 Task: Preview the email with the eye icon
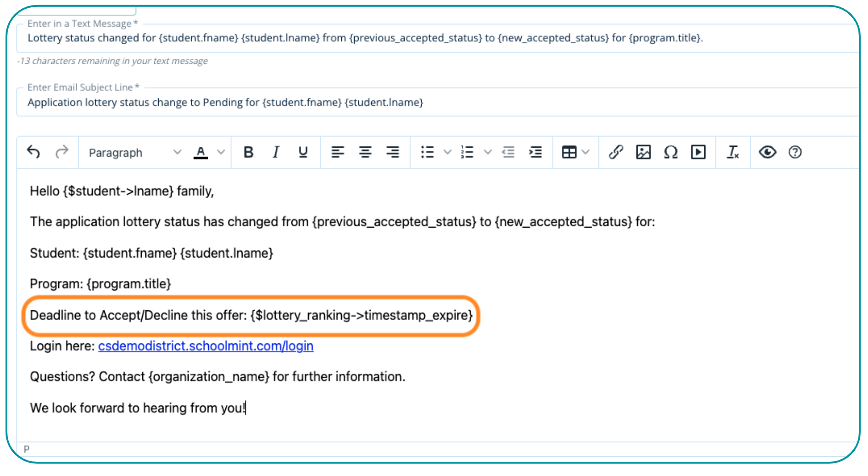[767, 152]
